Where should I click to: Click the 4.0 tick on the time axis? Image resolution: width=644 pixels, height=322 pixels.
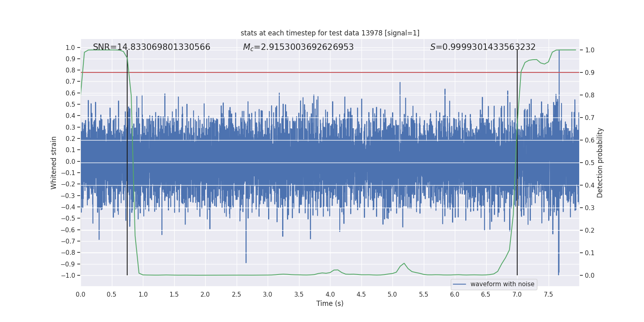[x=330, y=294]
